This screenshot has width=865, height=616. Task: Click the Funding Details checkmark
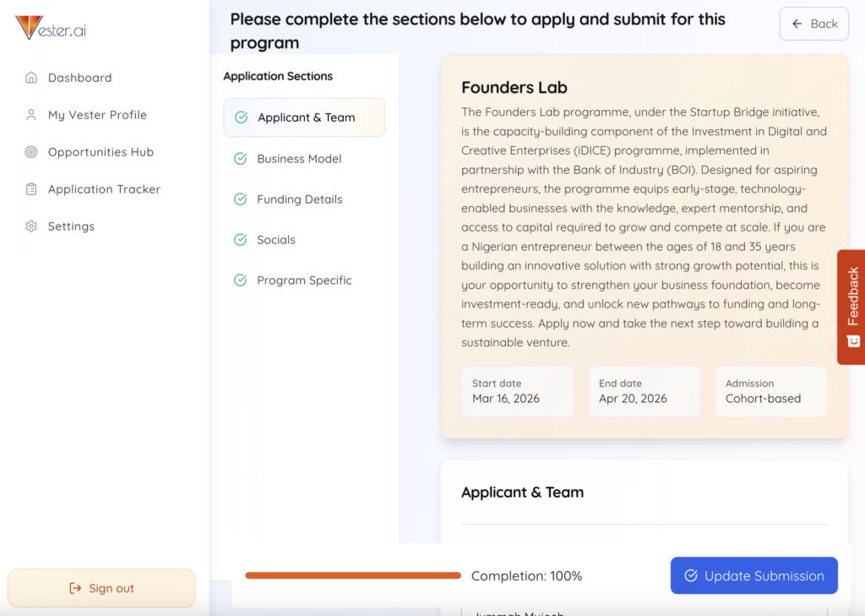[241, 199]
